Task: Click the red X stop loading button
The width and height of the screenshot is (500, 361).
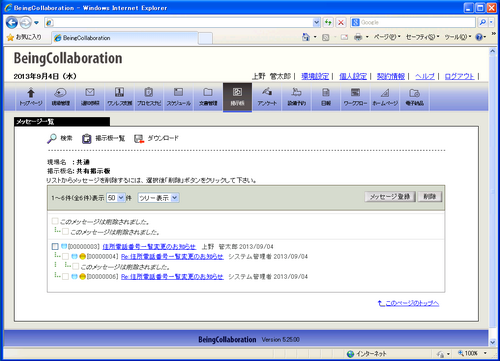Action: (x=341, y=22)
